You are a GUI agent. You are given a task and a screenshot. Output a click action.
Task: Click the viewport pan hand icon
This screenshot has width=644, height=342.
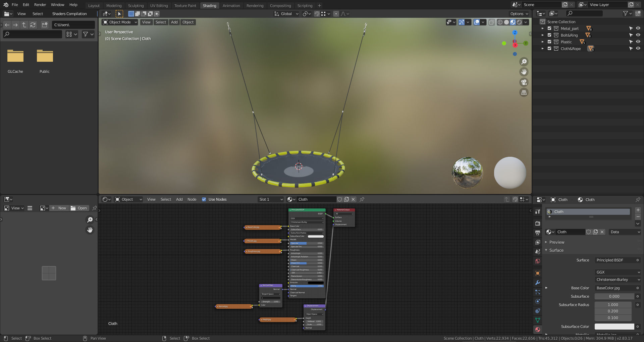click(524, 72)
